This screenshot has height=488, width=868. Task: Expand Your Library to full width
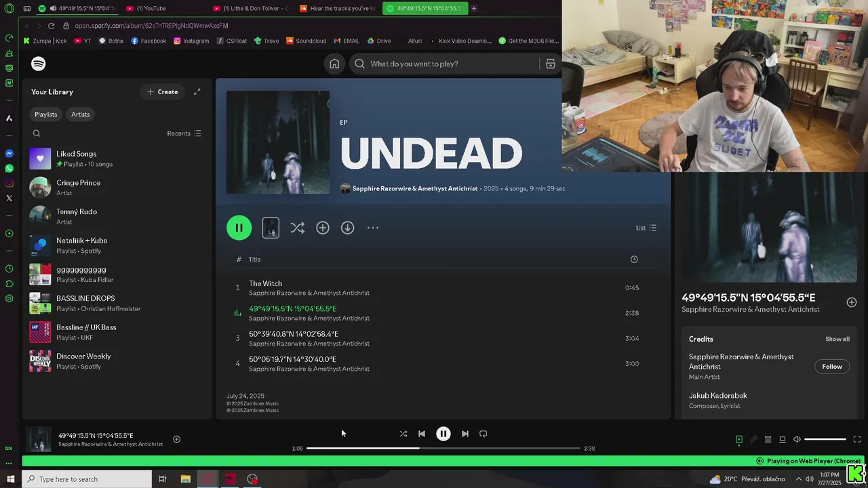coord(197,91)
